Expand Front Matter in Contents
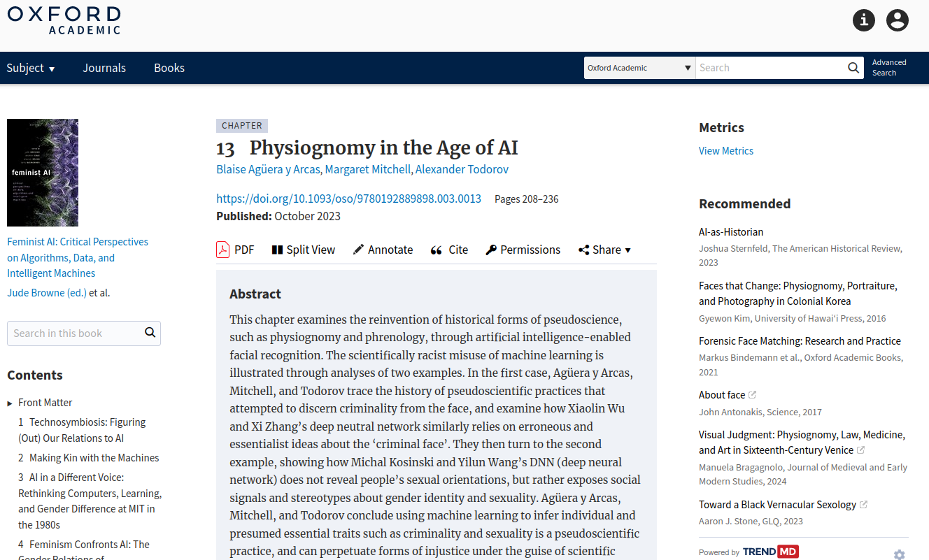 pyautogui.click(x=10, y=403)
